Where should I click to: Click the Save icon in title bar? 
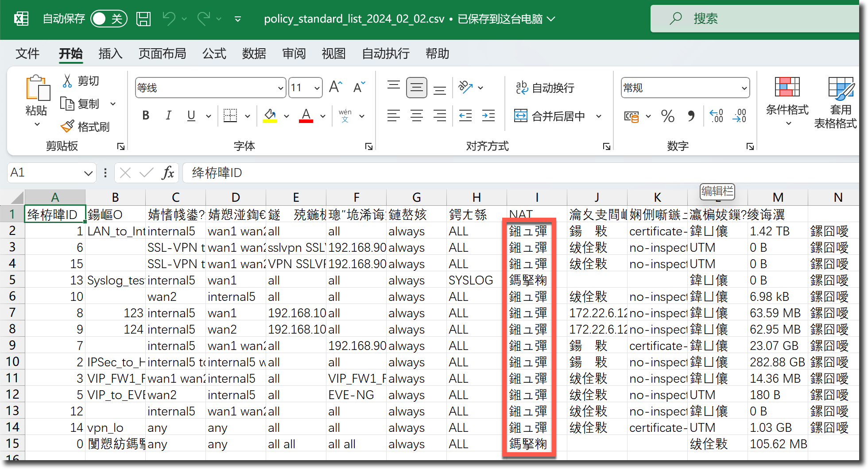point(143,19)
